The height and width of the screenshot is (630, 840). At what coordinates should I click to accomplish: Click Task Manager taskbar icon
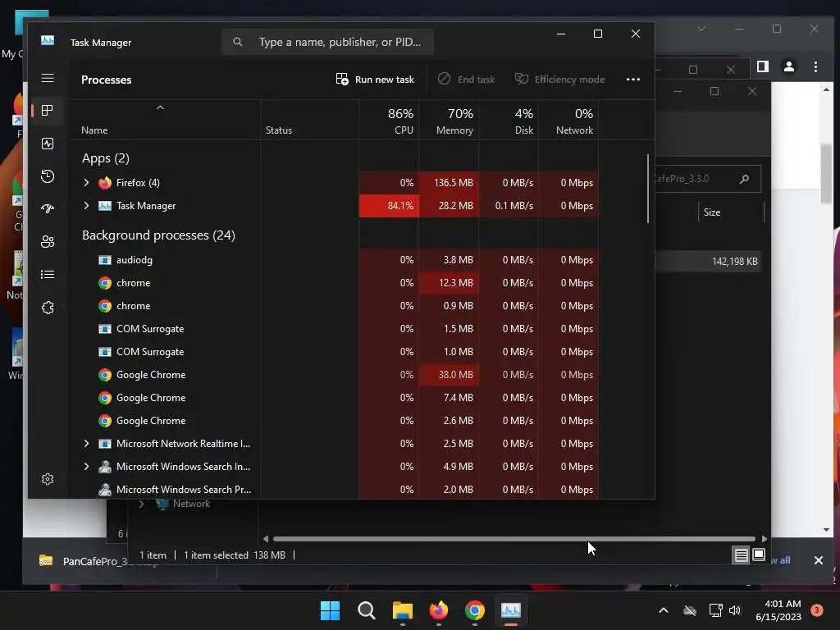coord(510,610)
